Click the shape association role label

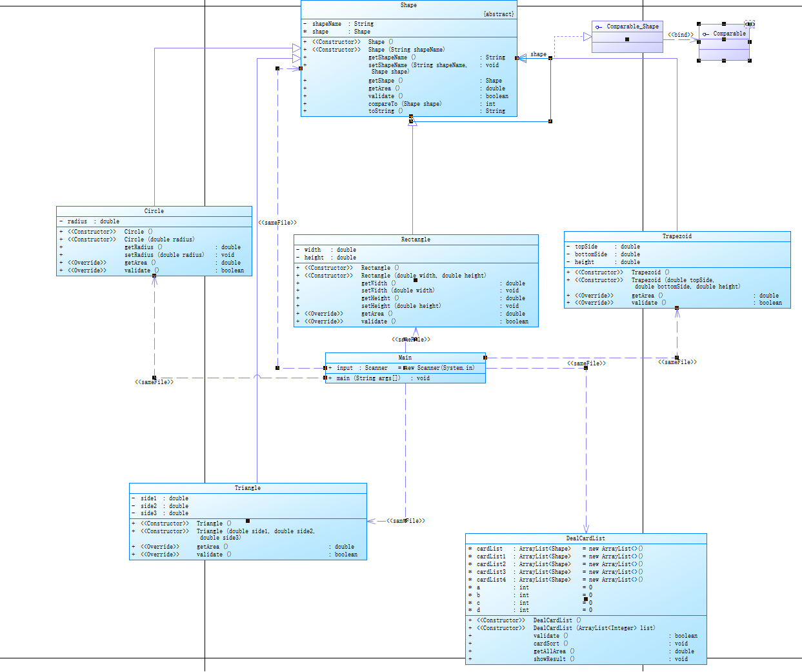pos(538,54)
